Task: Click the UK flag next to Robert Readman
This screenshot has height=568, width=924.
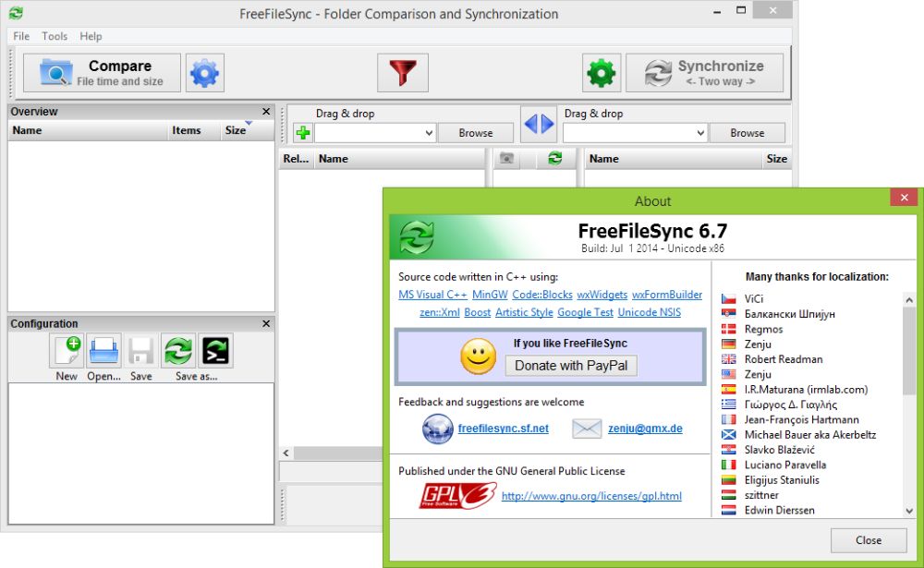Action: (729, 359)
